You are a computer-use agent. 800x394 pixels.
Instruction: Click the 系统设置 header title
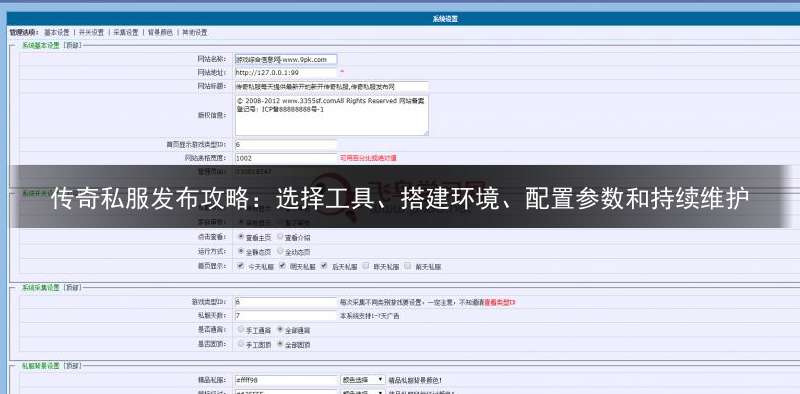(445, 19)
